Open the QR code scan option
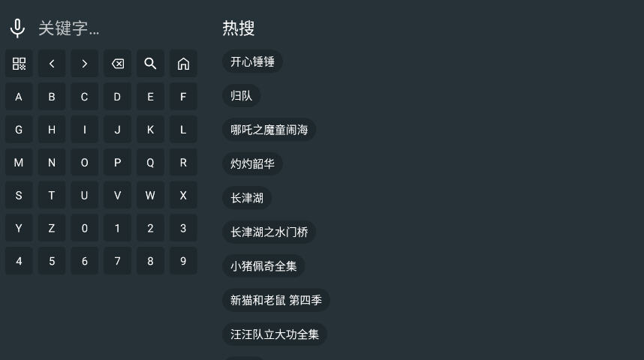 (x=19, y=64)
